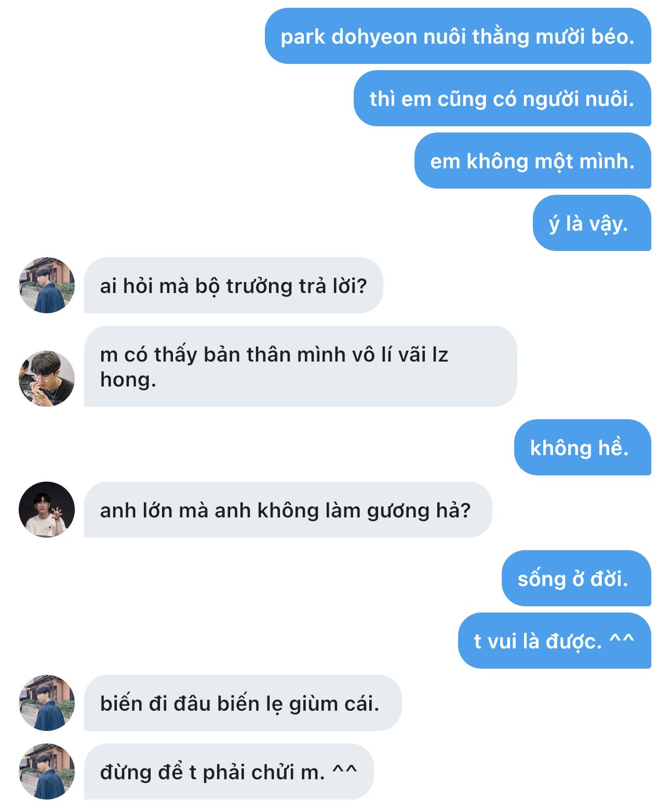
Task: Open avatar beside "ai hỏi mà bộ trưởng trả lời?"
Action: 47,285
